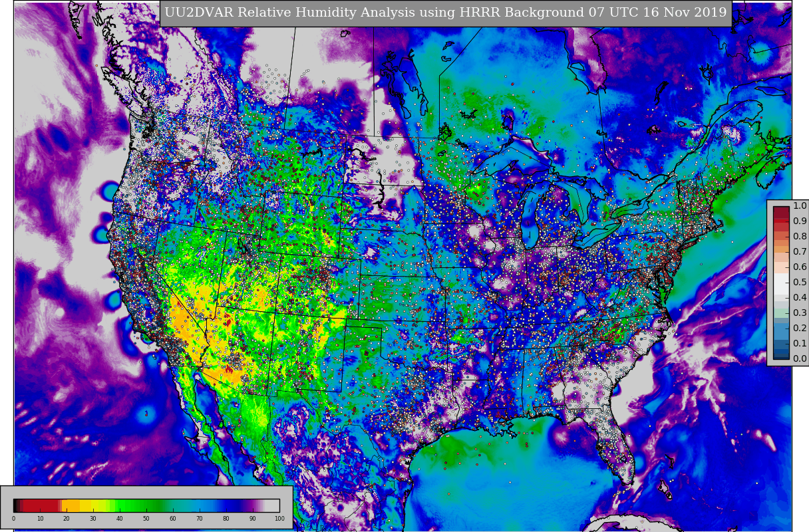Click the 40 tick label on humidity scale
Viewport: 809px width, 532px height.
(120, 519)
